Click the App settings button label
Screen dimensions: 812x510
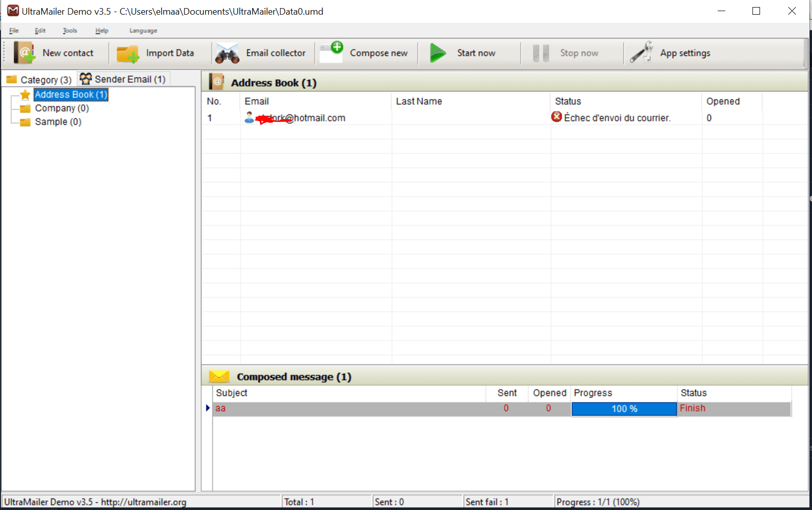coord(685,53)
